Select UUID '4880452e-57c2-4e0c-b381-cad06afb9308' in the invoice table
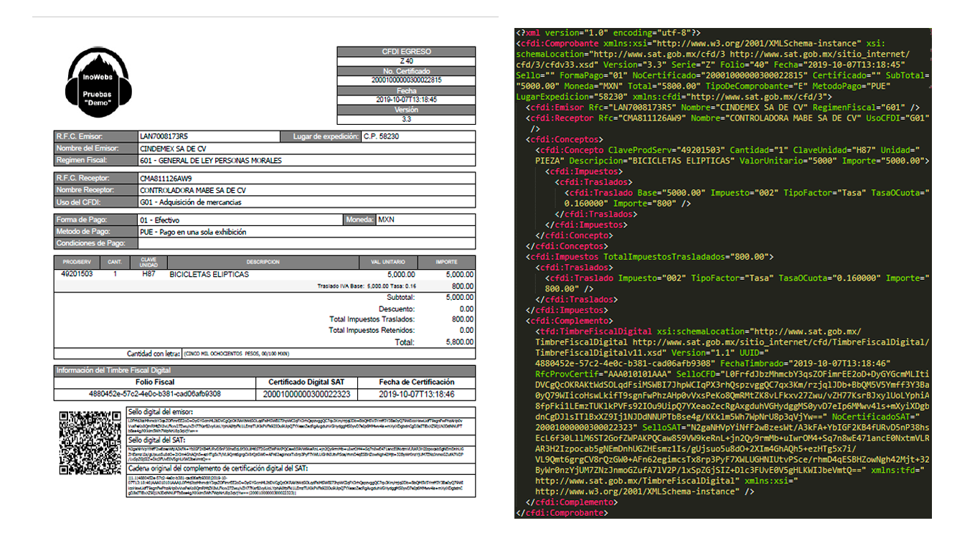980x551 pixels. [x=155, y=394]
